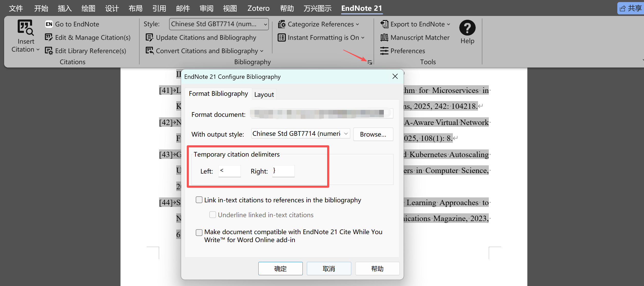The width and height of the screenshot is (644, 286).
Task: Select the EndNote 21 ribbon tab
Action: tap(362, 8)
